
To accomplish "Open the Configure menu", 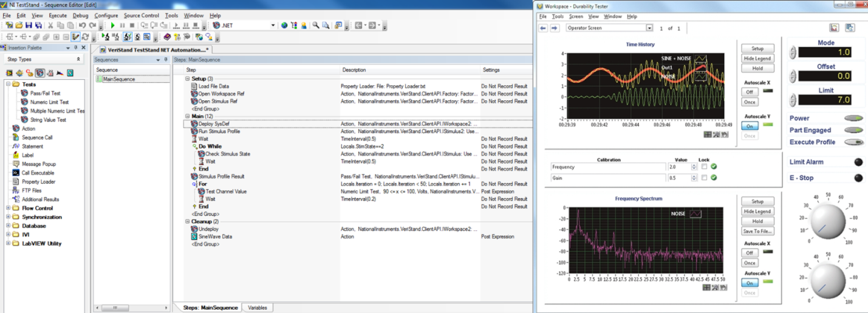I will click(106, 15).
